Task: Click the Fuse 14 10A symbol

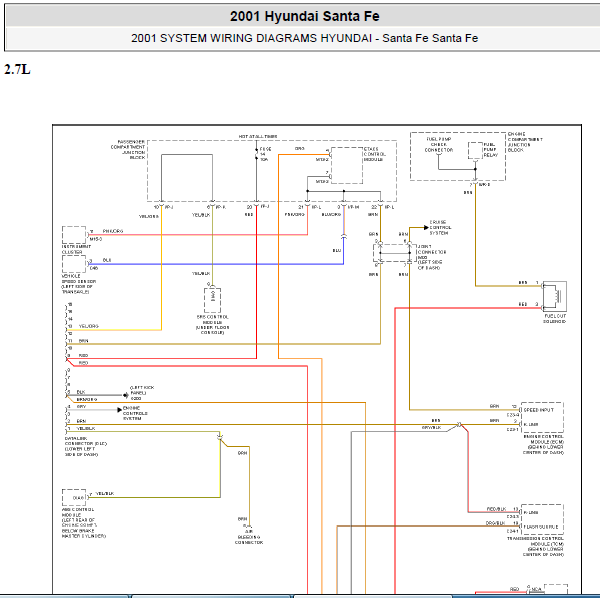Action: click(256, 154)
